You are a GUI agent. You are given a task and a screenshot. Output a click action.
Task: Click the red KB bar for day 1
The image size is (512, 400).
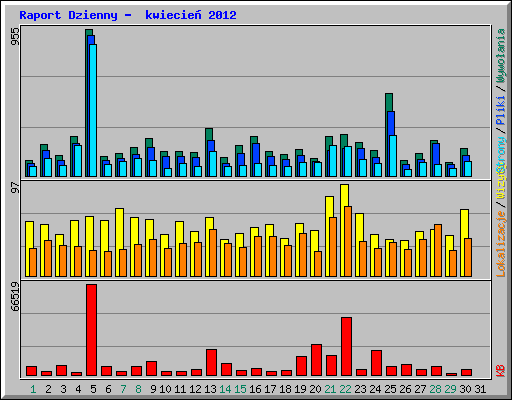[31, 371]
